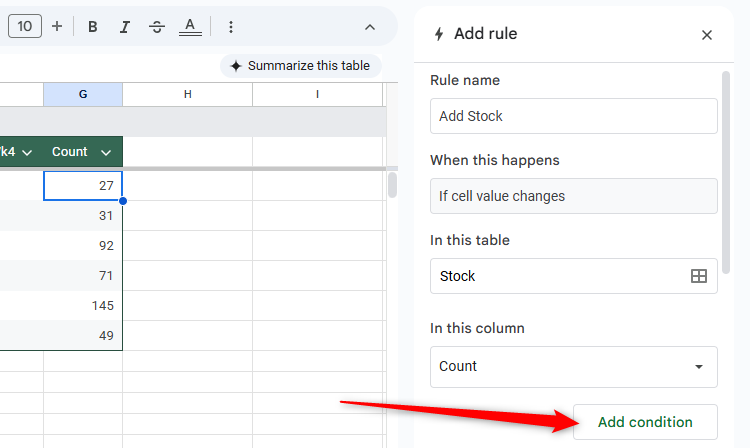Select column H header

187,94
